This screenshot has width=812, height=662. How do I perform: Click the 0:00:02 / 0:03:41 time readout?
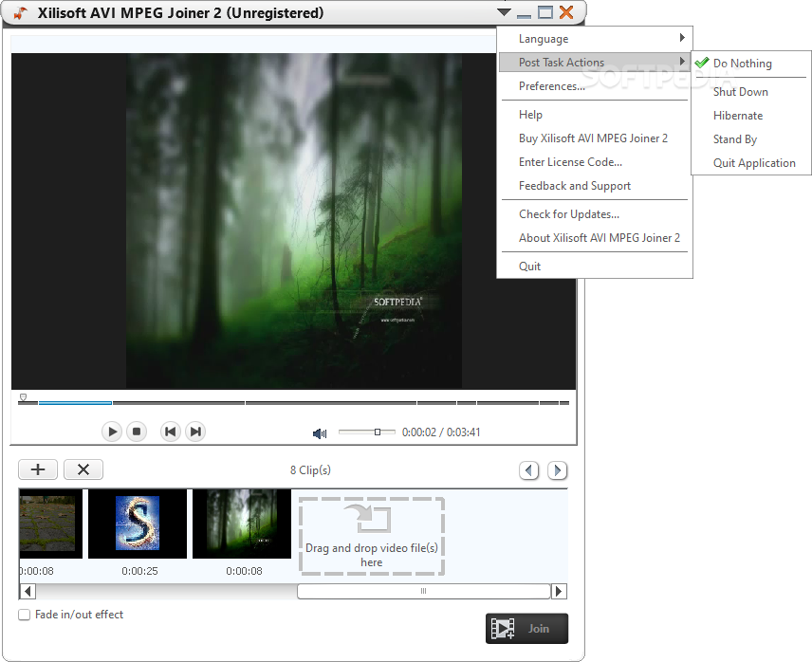coord(441,432)
